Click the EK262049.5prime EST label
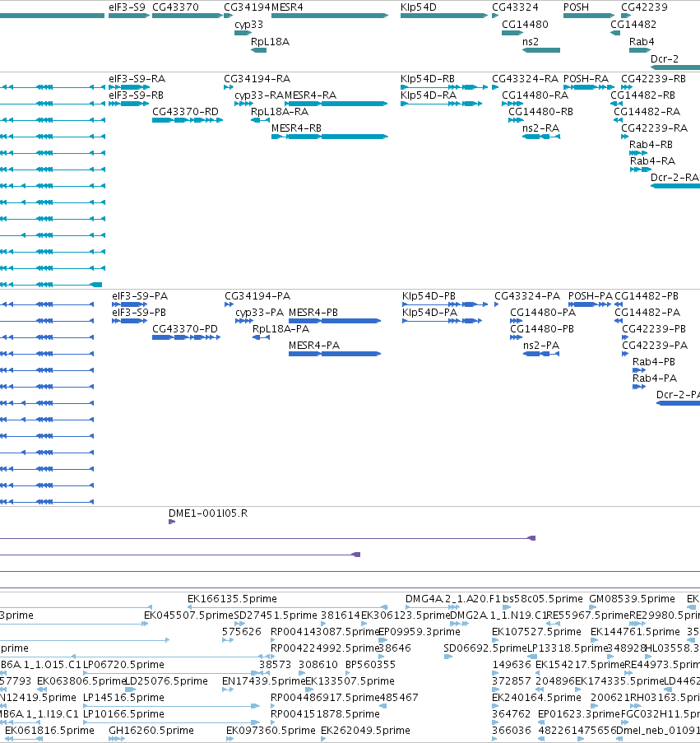 pyautogui.click(x=365, y=730)
